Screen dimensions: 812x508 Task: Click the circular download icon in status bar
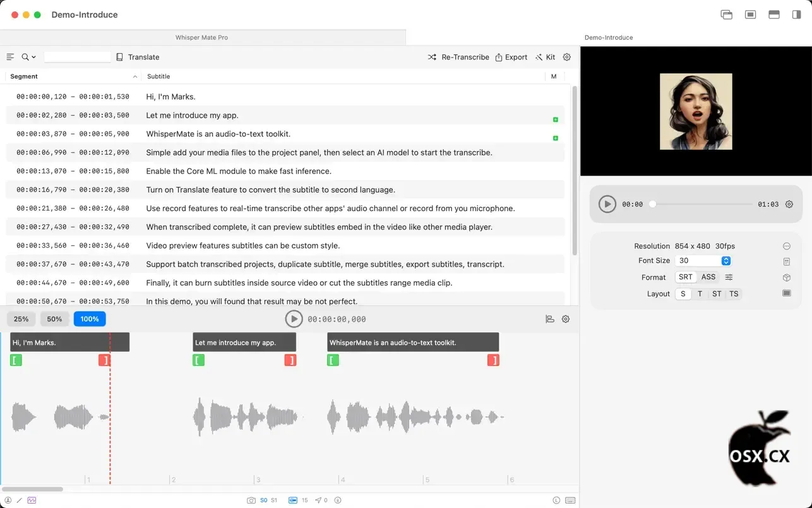click(338, 500)
